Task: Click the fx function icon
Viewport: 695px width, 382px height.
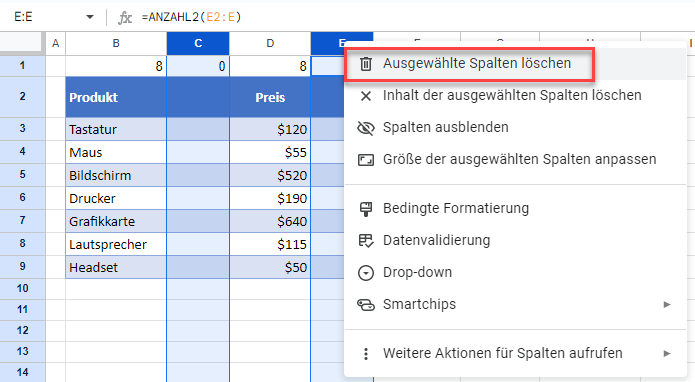Action: pos(125,17)
